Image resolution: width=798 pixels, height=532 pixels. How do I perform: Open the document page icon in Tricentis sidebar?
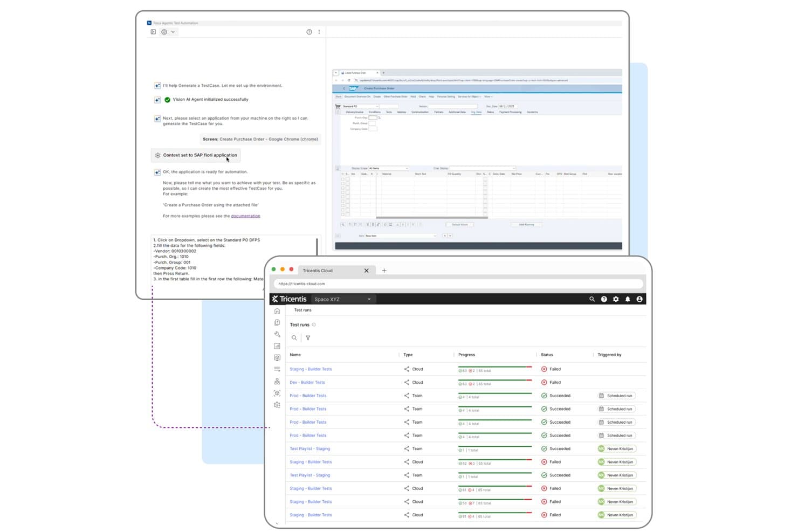point(277,322)
